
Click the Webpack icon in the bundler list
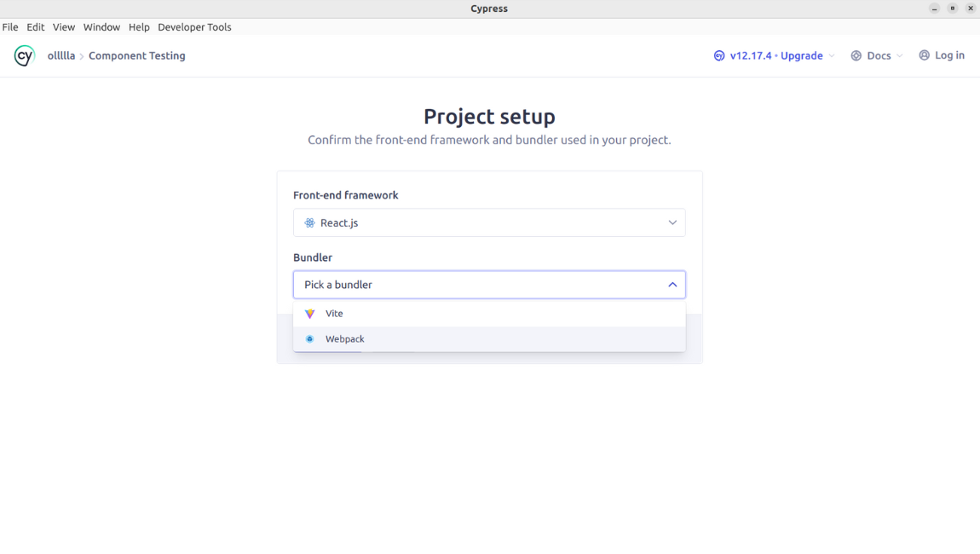pyautogui.click(x=309, y=338)
